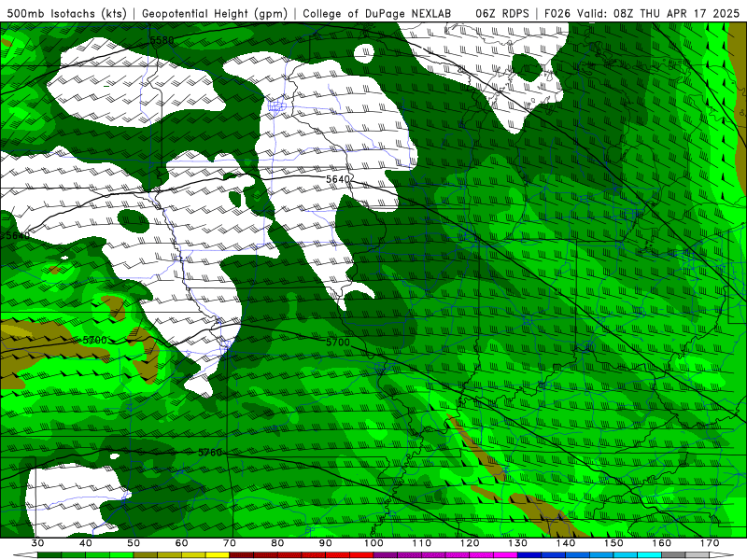The height and width of the screenshot is (560, 747).
Task: Click the 'College of DuPage NEXLAB' label
Action: click(377, 14)
